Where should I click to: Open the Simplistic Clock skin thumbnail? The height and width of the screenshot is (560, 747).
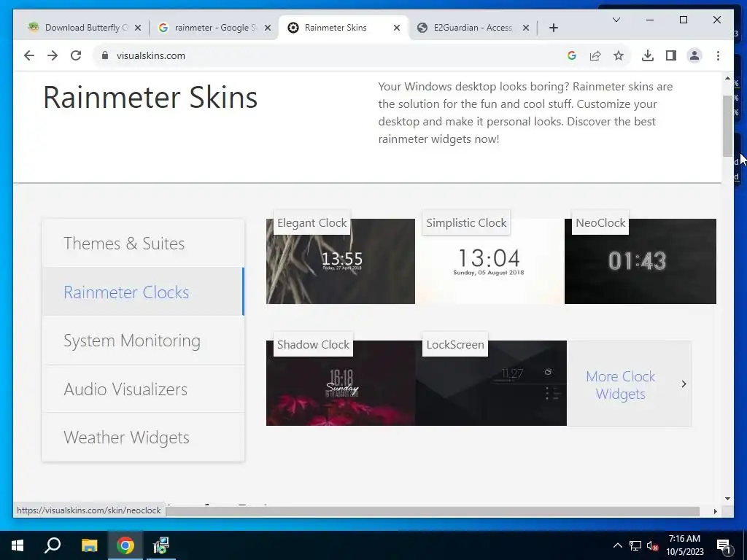click(x=489, y=261)
